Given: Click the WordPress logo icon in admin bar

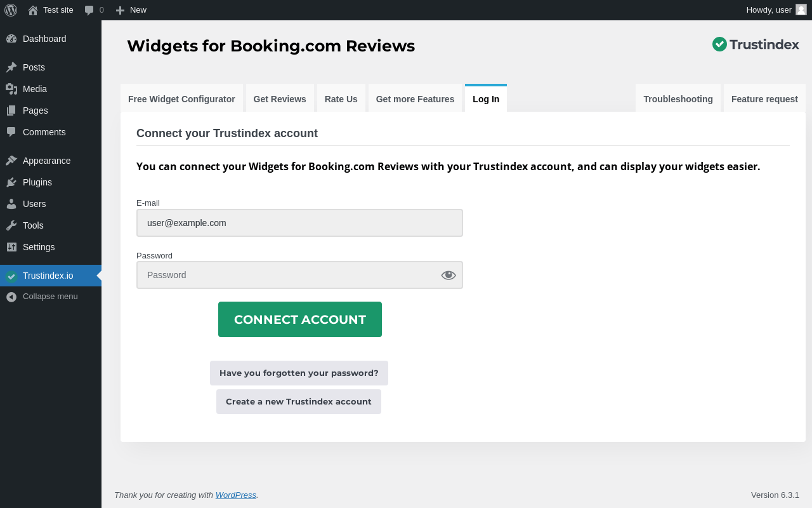Looking at the screenshot, I should click(x=11, y=10).
